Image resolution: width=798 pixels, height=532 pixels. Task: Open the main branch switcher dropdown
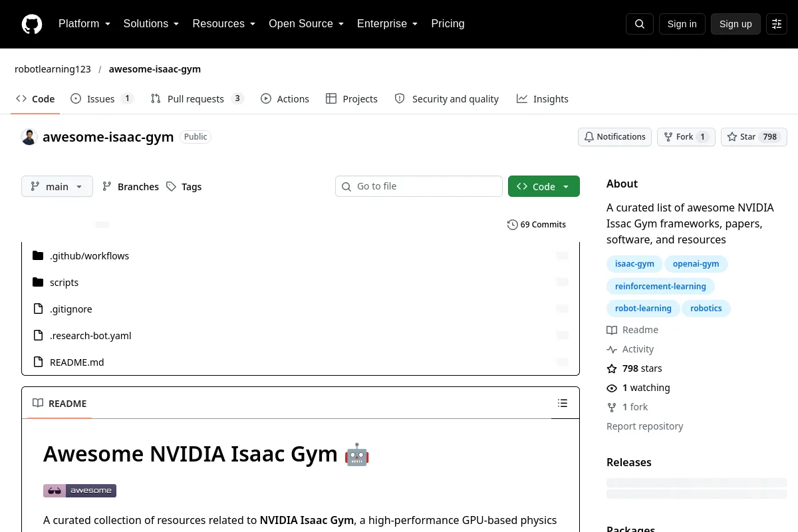click(57, 186)
